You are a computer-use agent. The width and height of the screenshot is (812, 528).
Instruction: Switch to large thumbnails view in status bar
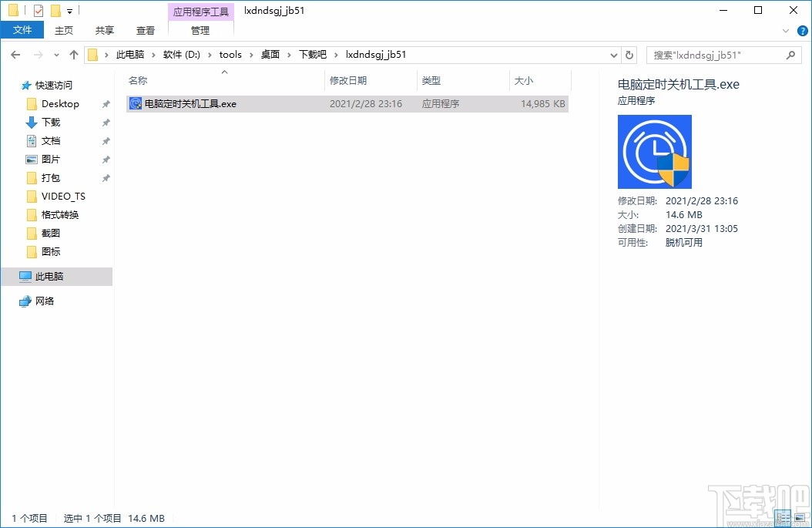(800, 518)
